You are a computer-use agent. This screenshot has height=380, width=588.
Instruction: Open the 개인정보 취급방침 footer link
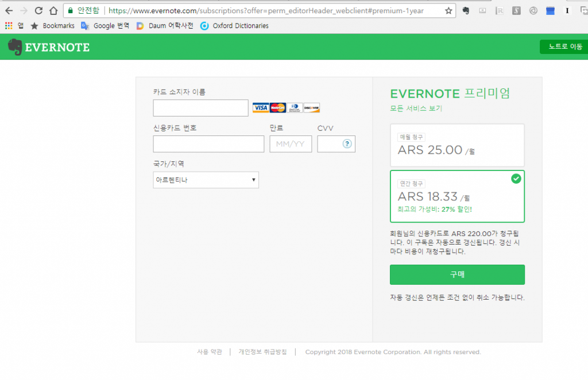[262, 352]
